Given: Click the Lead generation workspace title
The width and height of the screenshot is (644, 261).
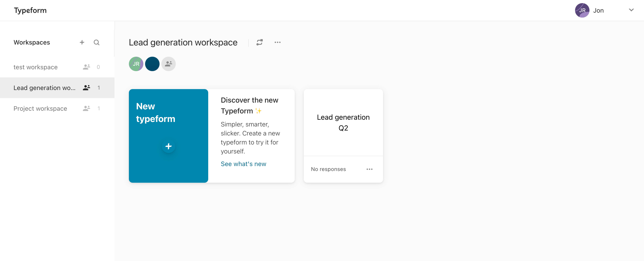Looking at the screenshot, I should 183,42.
